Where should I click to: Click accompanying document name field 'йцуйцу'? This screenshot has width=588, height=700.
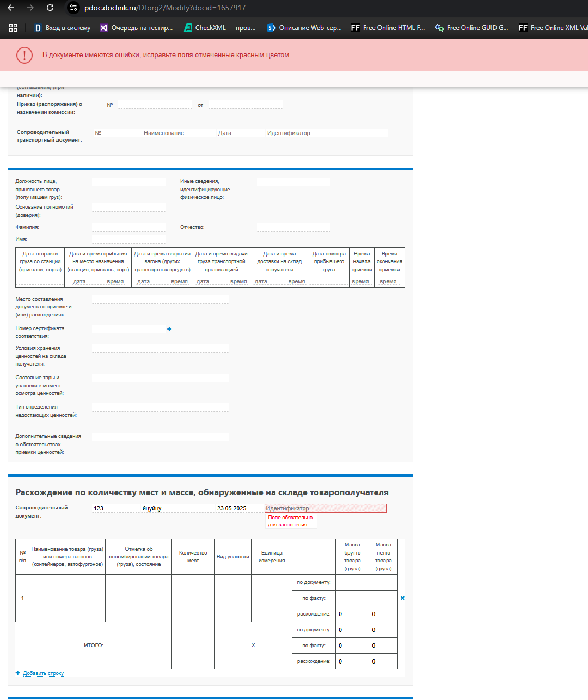click(x=177, y=508)
